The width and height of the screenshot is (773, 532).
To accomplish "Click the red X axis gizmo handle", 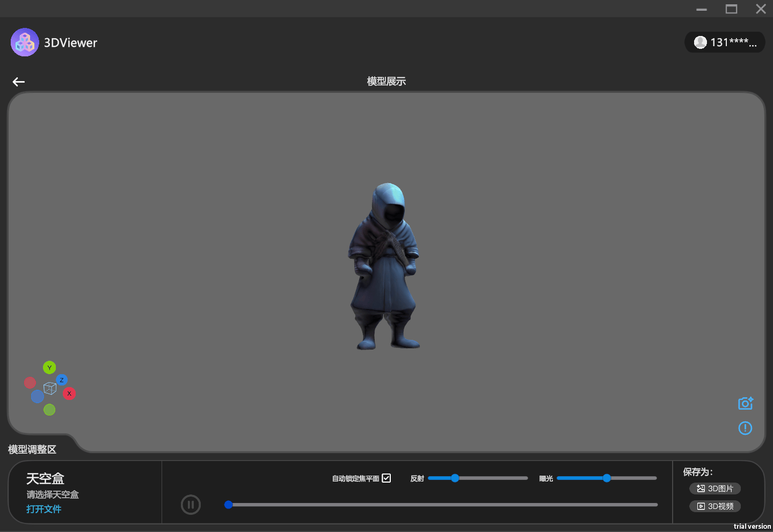I will [x=69, y=393].
